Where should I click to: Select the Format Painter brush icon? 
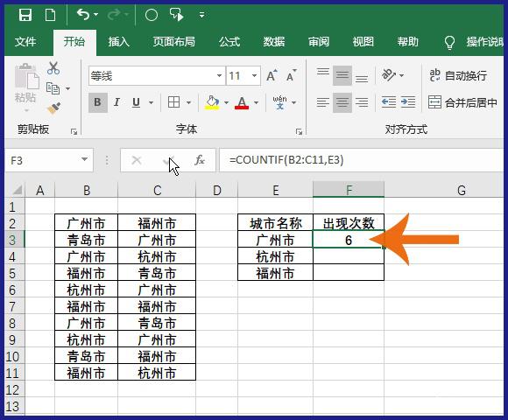pos(54,108)
